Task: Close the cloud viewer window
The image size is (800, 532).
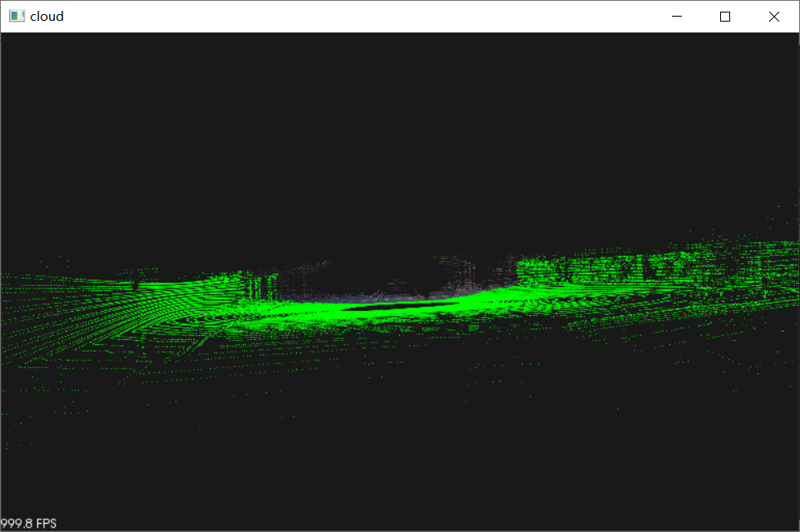Action: [x=774, y=17]
